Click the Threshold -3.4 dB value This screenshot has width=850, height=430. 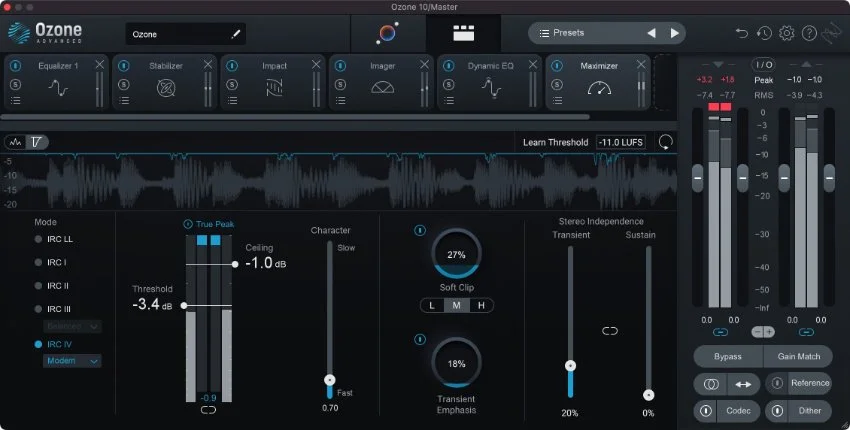pos(152,305)
